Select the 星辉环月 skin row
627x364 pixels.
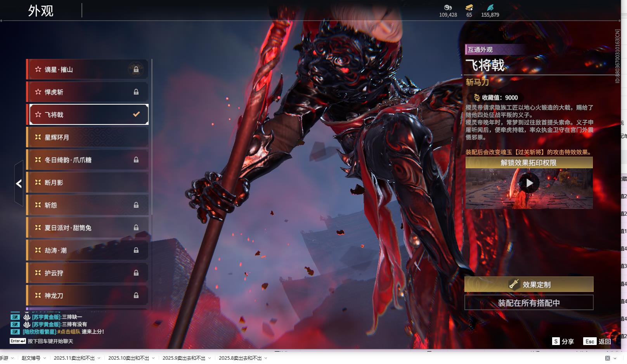(x=87, y=137)
